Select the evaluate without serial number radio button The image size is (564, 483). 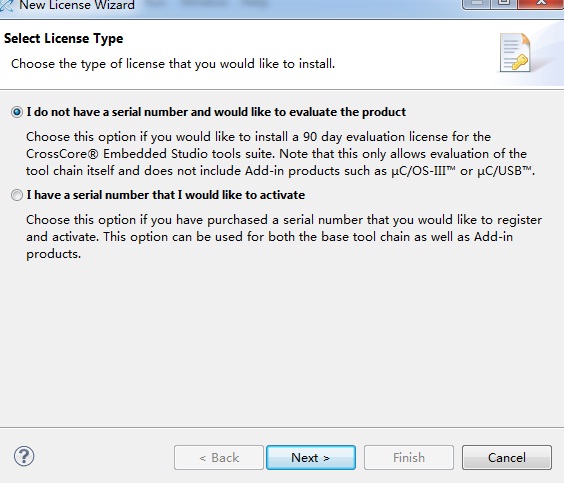coord(17,112)
